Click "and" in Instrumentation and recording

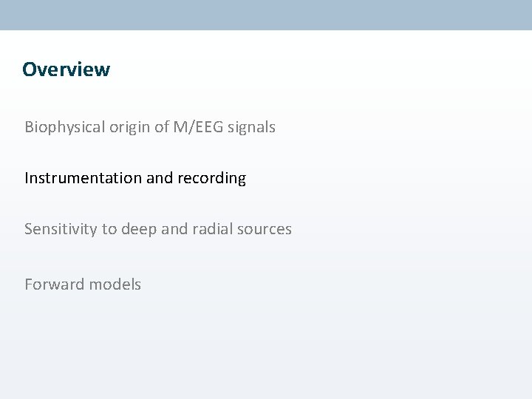pyautogui.click(x=160, y=178)
